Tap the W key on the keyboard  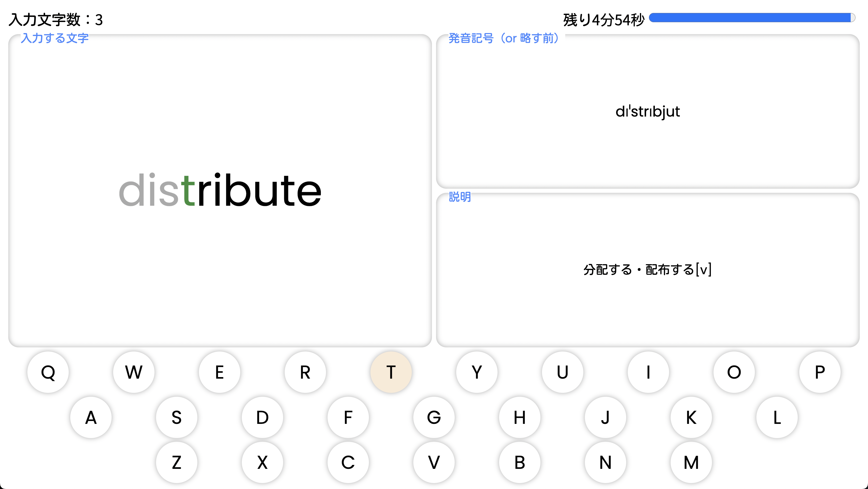tap(134, 372)
